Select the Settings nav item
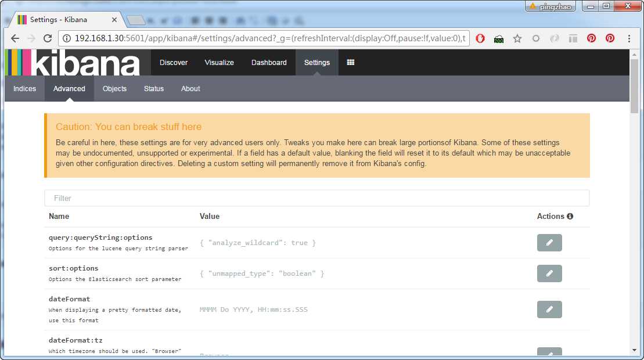The image size is (644, 360). pyautogui.click(x=316, y=62)
